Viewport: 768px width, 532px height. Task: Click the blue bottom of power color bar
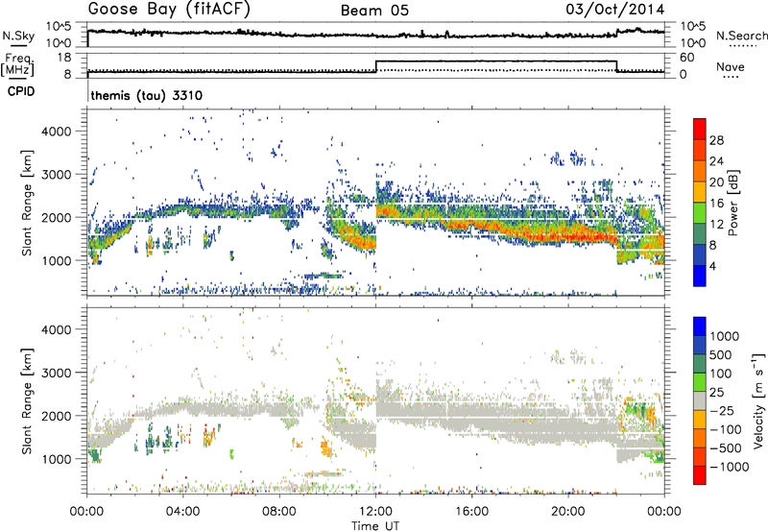700,276
